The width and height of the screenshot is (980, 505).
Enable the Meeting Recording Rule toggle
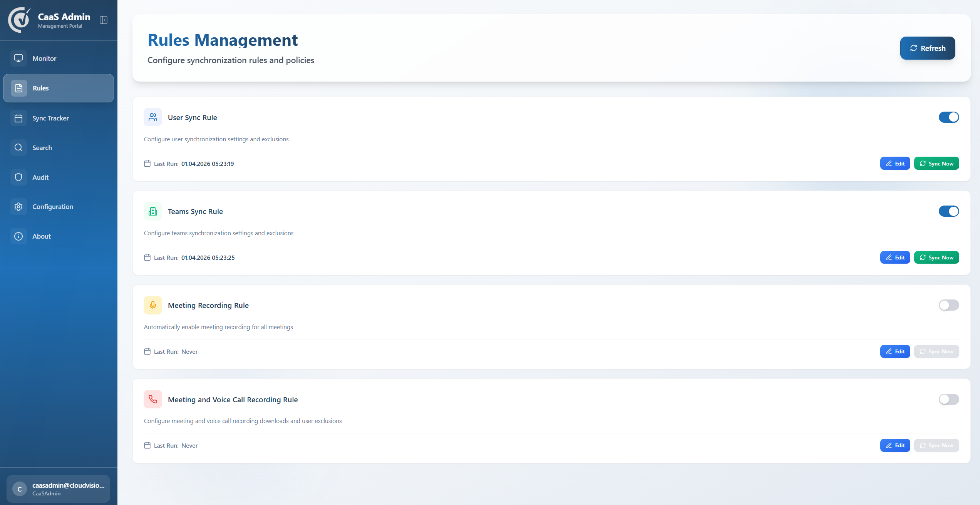[948, 305]
